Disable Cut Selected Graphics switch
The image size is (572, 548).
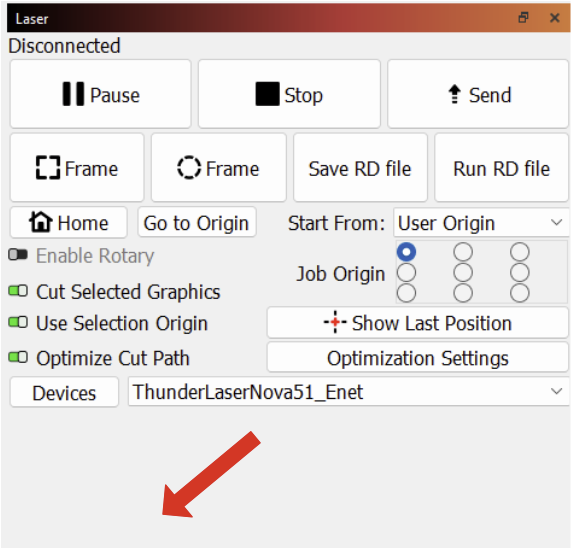pyautogui.click(x=18, y=291)
